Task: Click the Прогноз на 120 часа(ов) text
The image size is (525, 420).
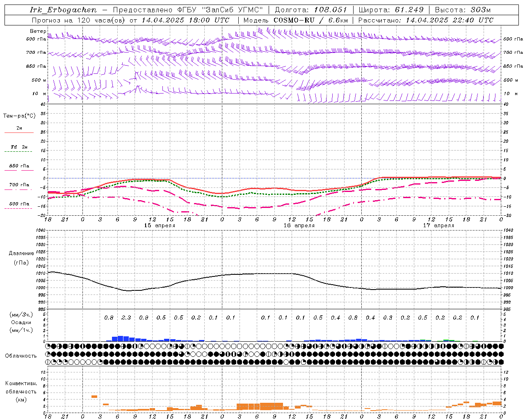Action: (79, 20)
